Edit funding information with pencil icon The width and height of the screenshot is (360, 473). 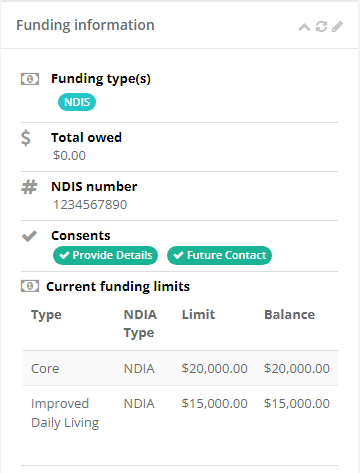337,26
